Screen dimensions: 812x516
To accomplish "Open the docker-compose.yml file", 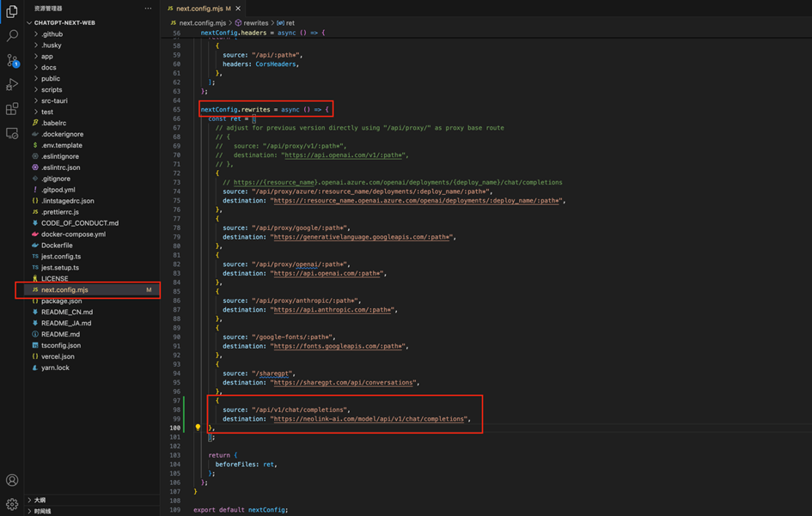I will coord(74,234).
